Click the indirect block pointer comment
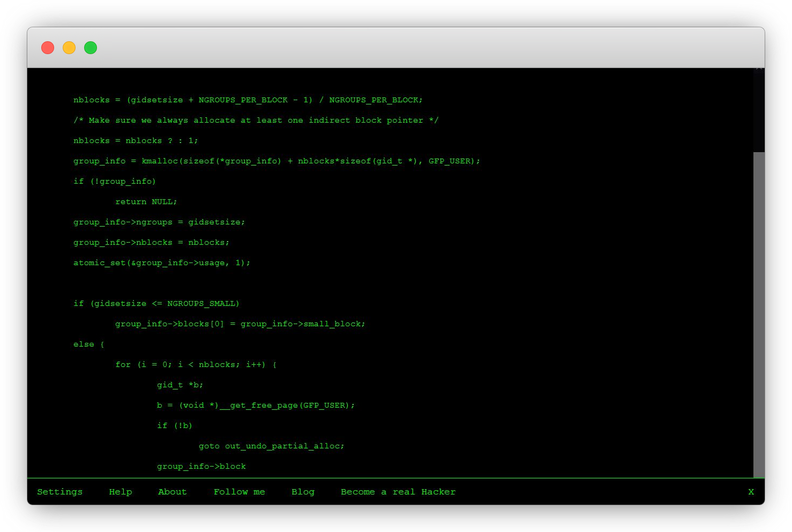This screenshot has width=792, height=532. [x=256, y=120]
